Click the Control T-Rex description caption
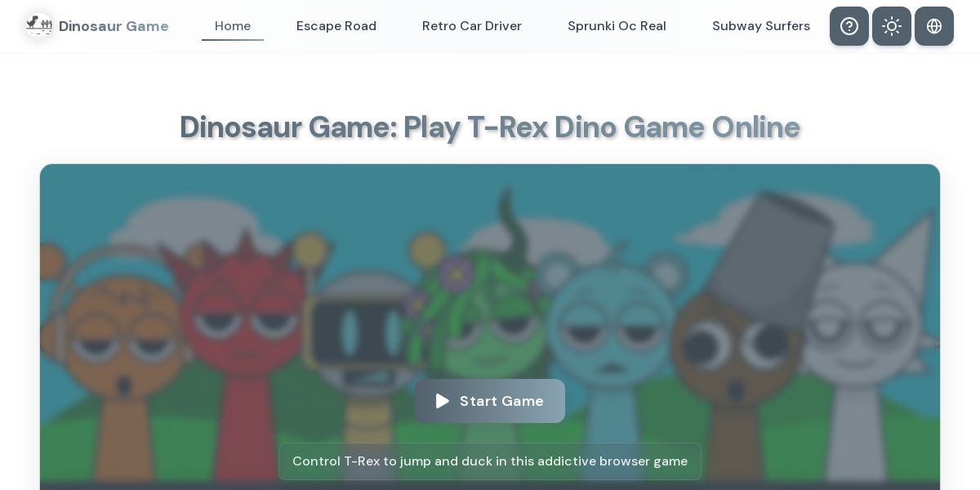The image size is (980, 490). 490,461
